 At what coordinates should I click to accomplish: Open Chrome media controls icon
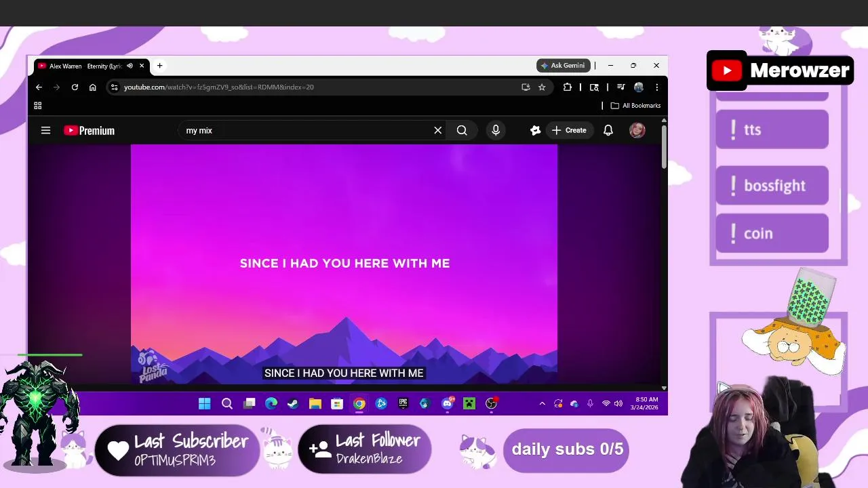[x=620, y=87]
